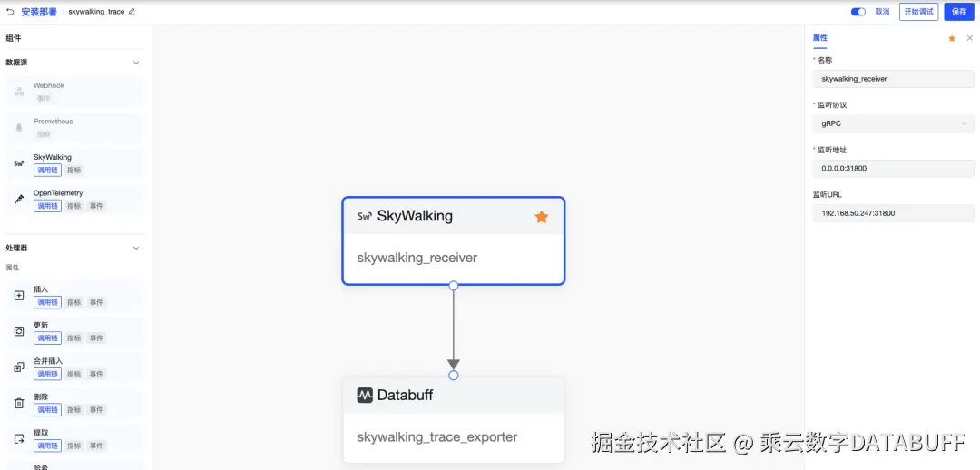Click the 事件 tag under OpenTelemetry

pyautogui.click(x=95, y=206)
